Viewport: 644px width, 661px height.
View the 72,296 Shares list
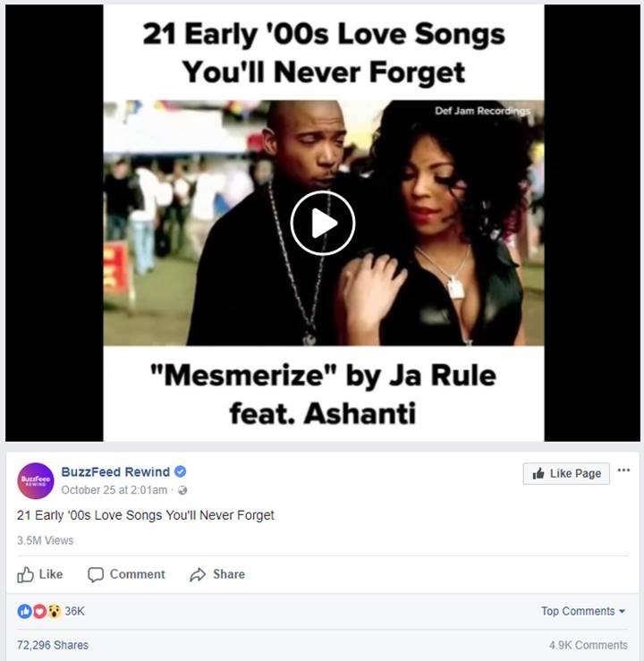(x=53, y=645)
